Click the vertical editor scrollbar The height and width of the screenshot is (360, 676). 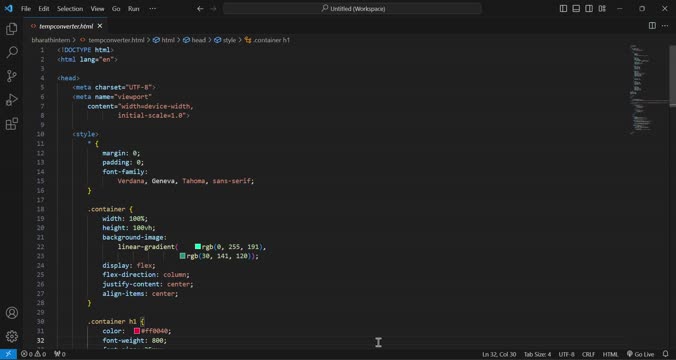point(673,75)
